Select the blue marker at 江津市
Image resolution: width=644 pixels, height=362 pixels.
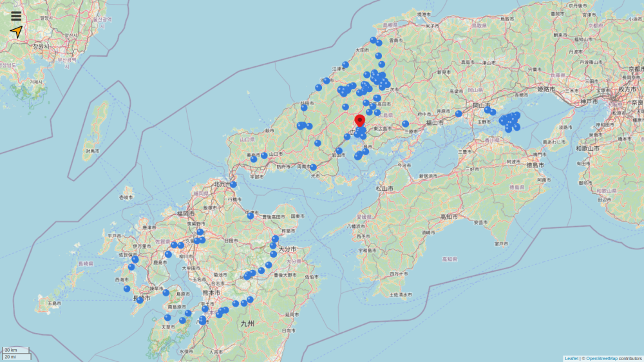point(345,64)
